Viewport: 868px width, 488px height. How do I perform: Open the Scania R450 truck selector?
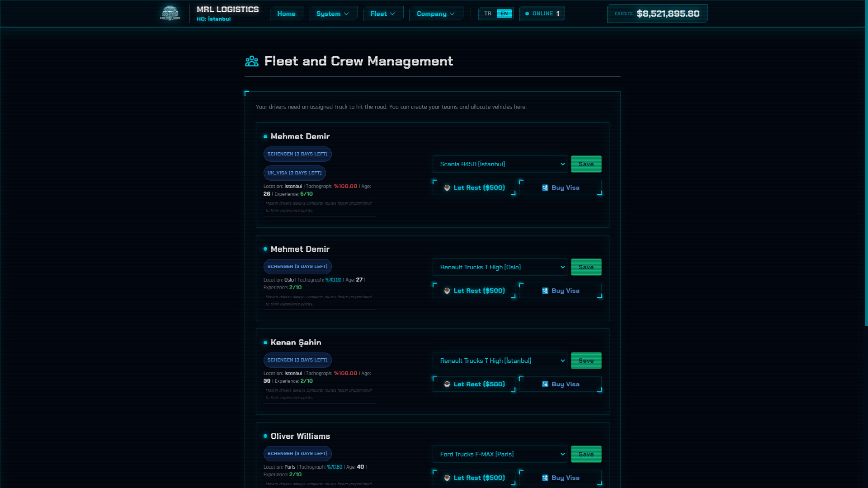point(500,164)
